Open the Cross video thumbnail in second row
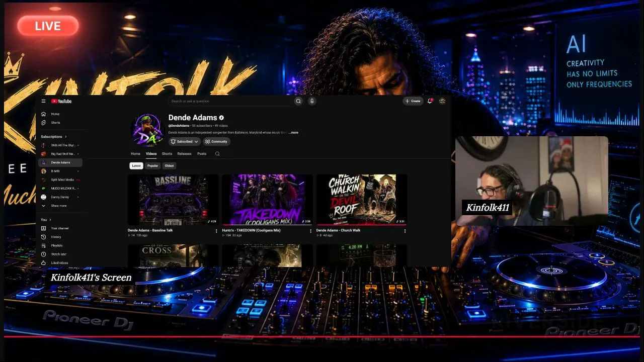This screenshot has width=644, height=362. (x=173, y=255)
